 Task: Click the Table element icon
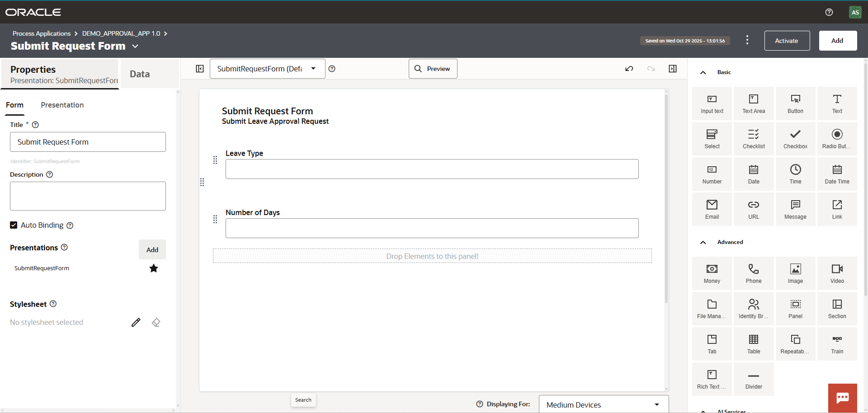coord(753,344)
